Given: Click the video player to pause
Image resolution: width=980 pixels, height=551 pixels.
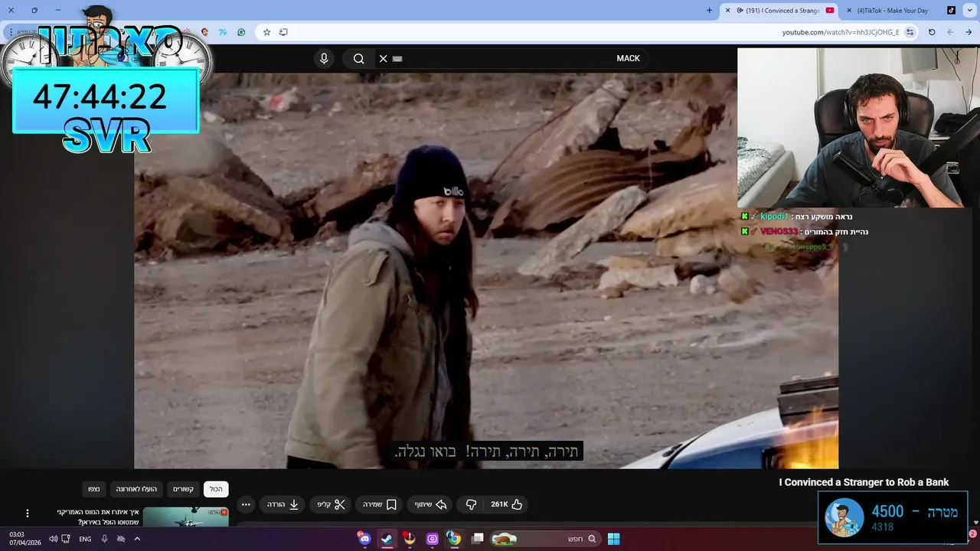Looking at the screenshot, I should tap(486, 271).
